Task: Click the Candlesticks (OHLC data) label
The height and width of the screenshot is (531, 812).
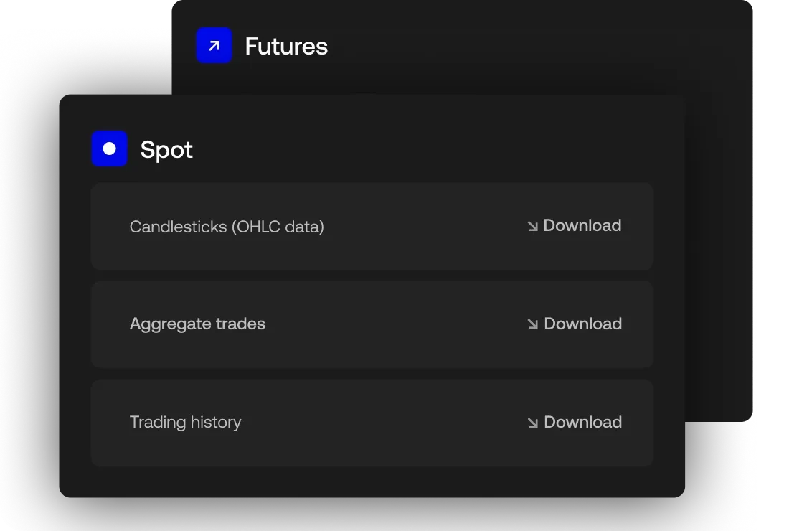Action: 227,227
